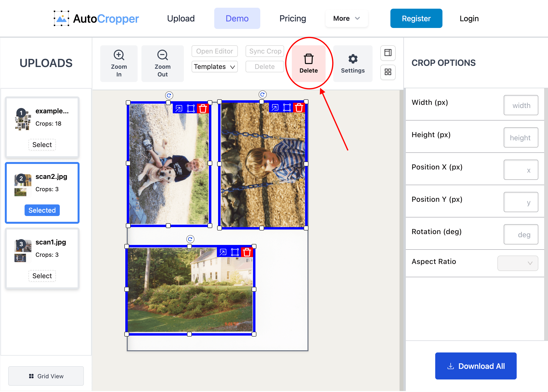Open the dog photo crop in editor
The width and height of the screenshot is (548, 392).
click(179, 109)
